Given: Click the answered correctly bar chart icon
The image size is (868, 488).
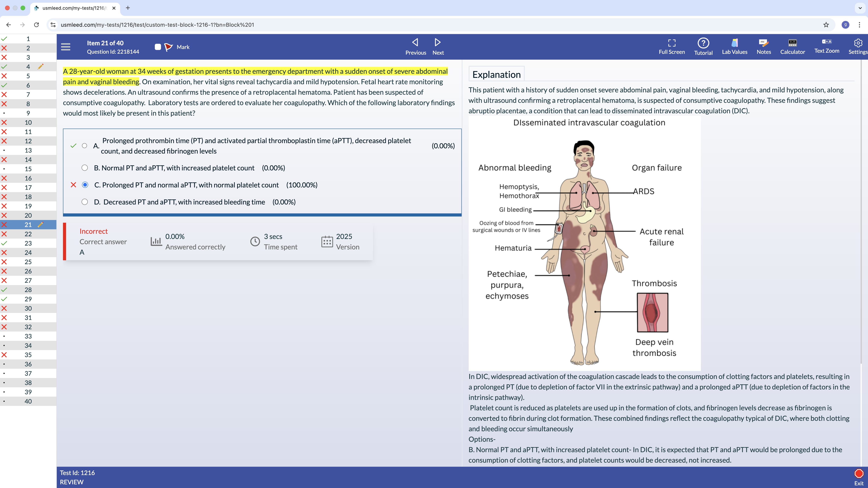Looking at the screenshot, I should tap(156, 241).
